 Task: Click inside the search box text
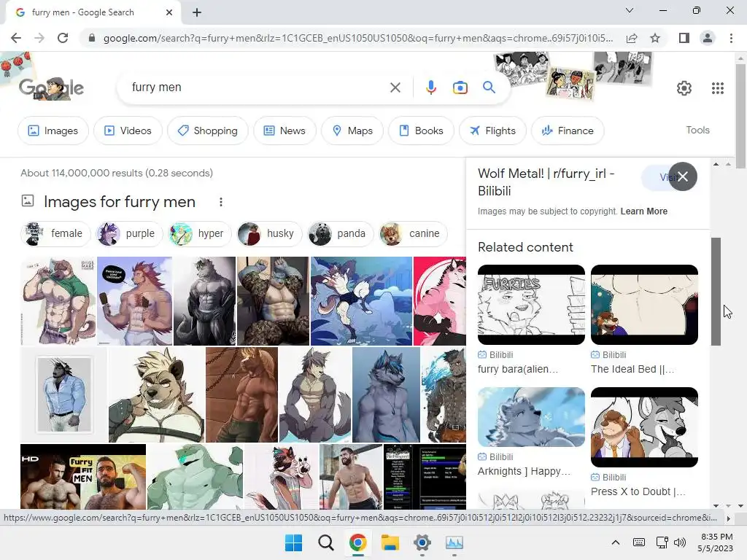[156, 87]
